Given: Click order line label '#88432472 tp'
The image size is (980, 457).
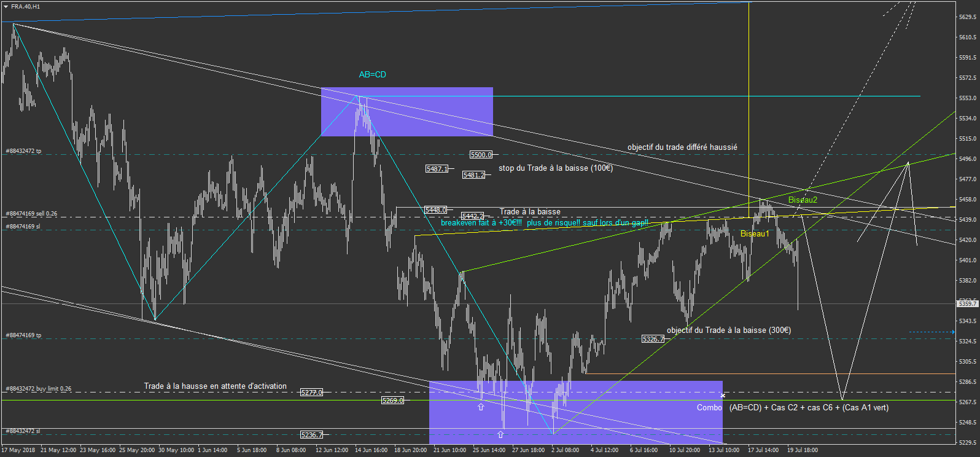Looking at the screenshot, I should [23, 151].
